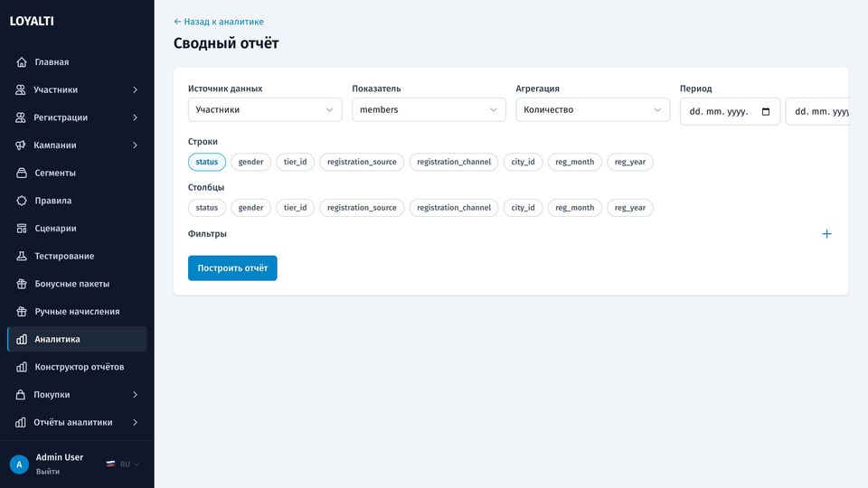Select status chip in Столбцы
This screenshot has height=488, width=868.
point(206,208)
